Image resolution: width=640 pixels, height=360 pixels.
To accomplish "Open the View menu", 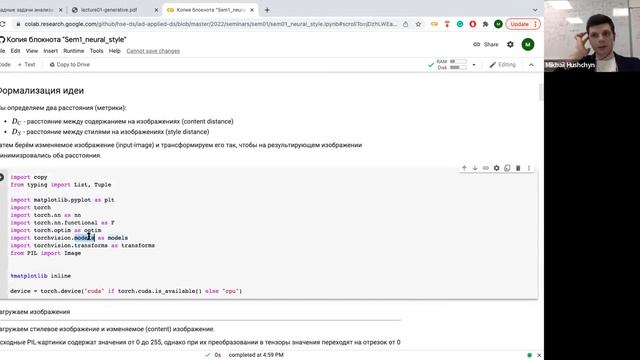I will click(x=31, y=51).
